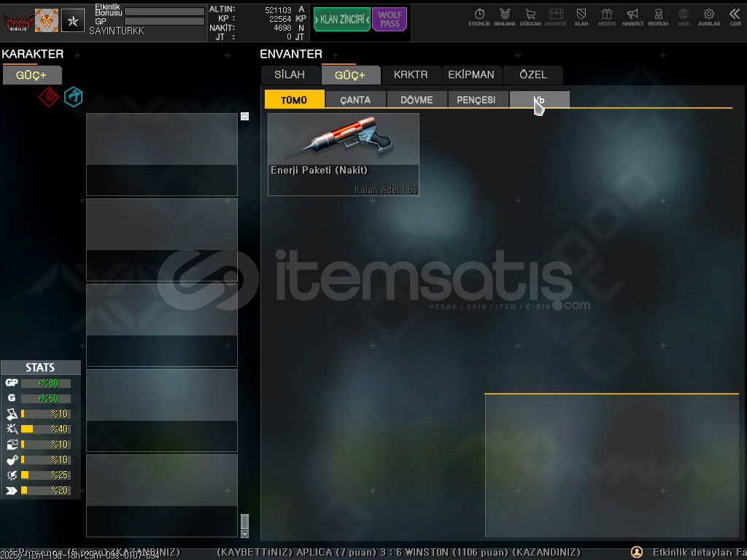Click the KP value 22564
747x560 pixels.
(280, 19)
